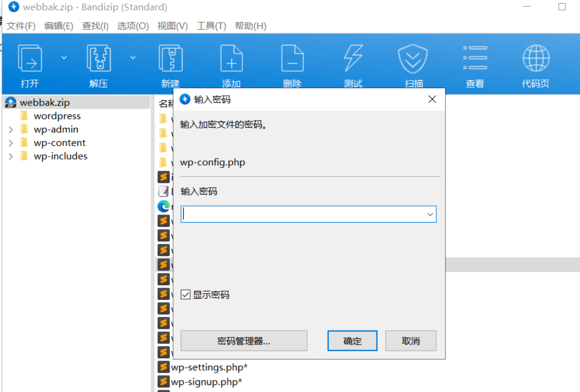This screenshot has width=580, height=392.
Task: Open the password field dropdown arrow
Action: coord(430,214)
